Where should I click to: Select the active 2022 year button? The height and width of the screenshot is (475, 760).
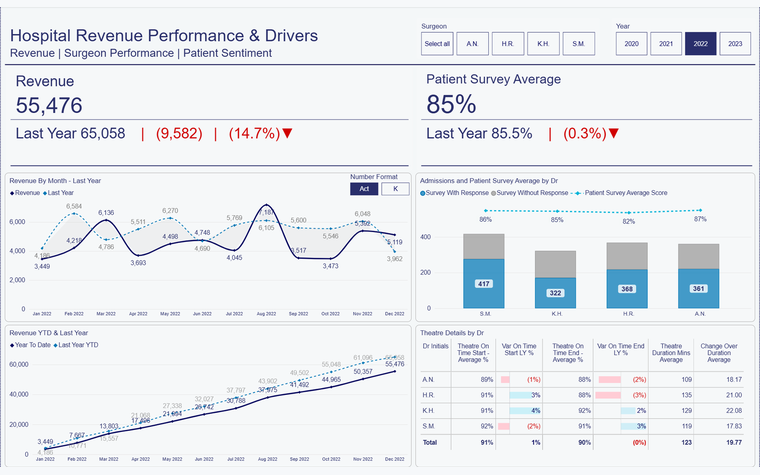pos(700,44)
